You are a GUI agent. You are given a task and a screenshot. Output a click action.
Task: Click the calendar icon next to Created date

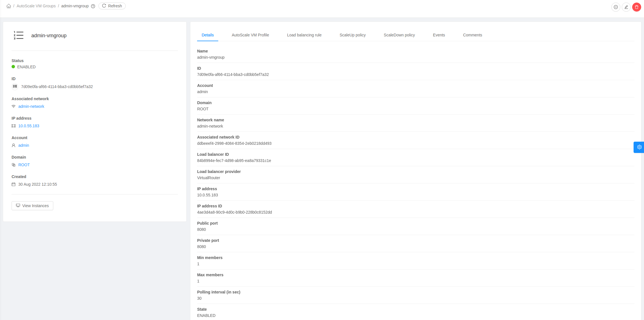(x=14, y=184)
